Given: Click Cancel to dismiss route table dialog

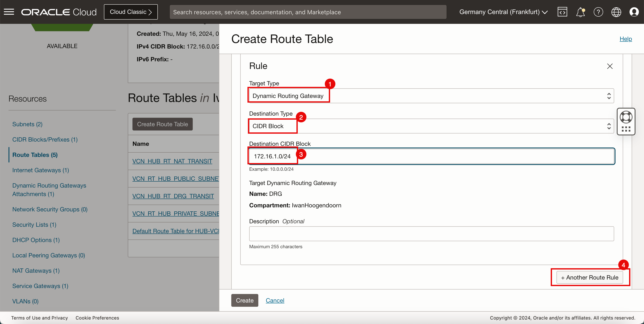Looking at the screenshot, I should 275,300.
